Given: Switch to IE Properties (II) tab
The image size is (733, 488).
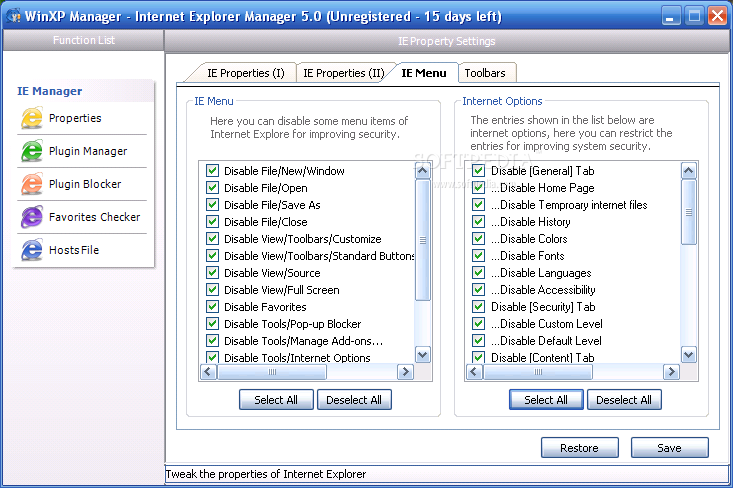Looking at the screenshot, I should coord(344,73).
